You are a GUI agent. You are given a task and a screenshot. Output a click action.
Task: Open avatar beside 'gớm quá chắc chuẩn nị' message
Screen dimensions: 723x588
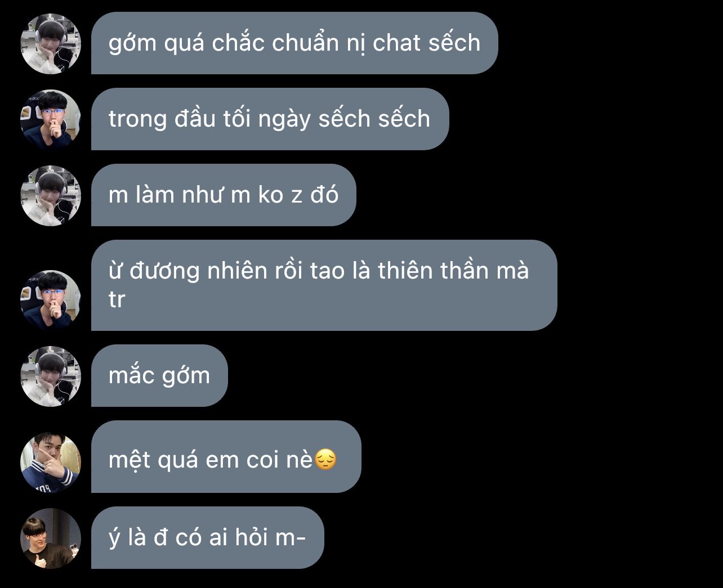(x=51, y=44)
